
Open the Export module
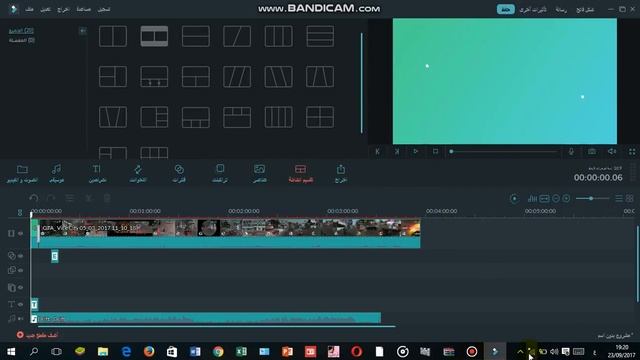[341, 173]
